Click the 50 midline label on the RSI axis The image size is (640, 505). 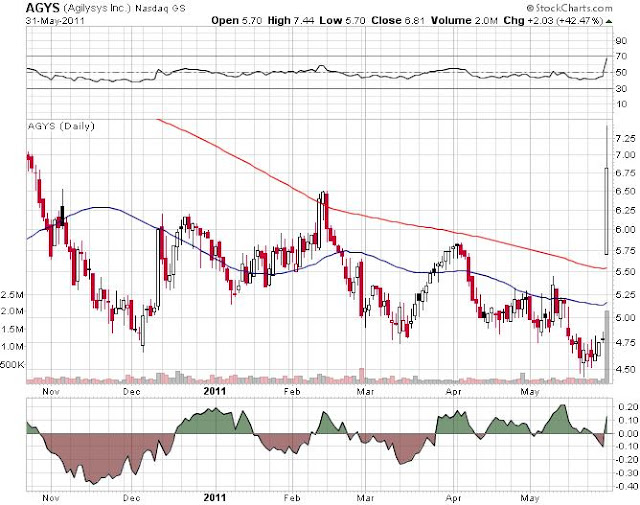(621, 73)
